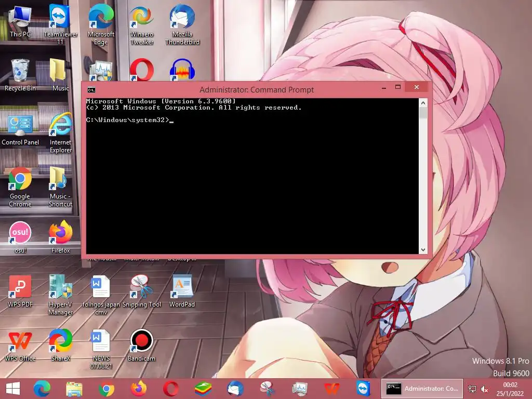Select Internet Explorer desktop shortcut
The width and height of the screenshot is (532, 399).
point(60,133)
